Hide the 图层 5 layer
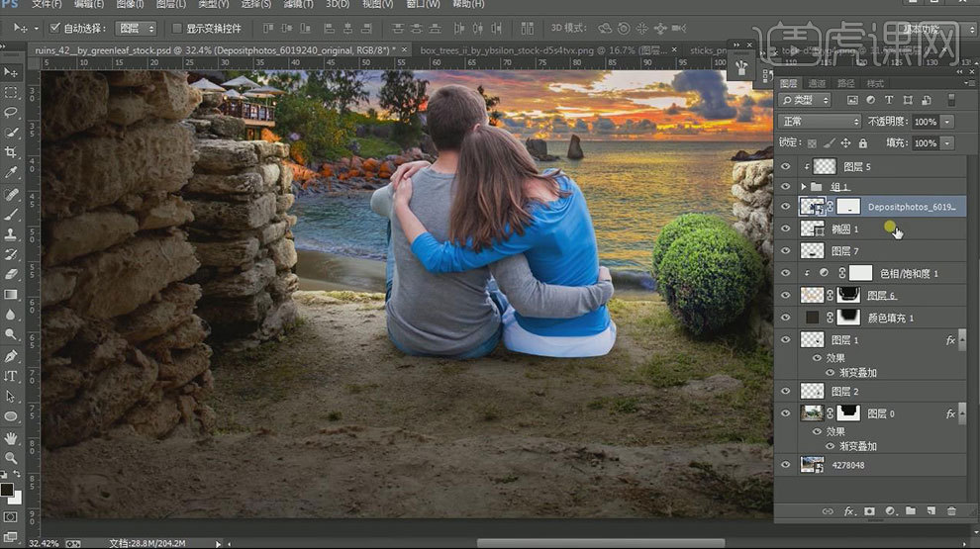This screenshot has height=549, width=980. tap(786, 167)
